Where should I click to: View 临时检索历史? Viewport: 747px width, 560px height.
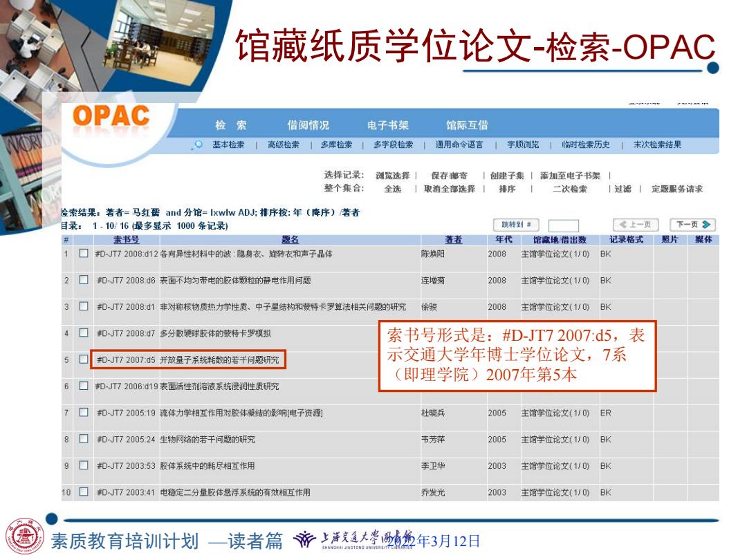(586, 144)
